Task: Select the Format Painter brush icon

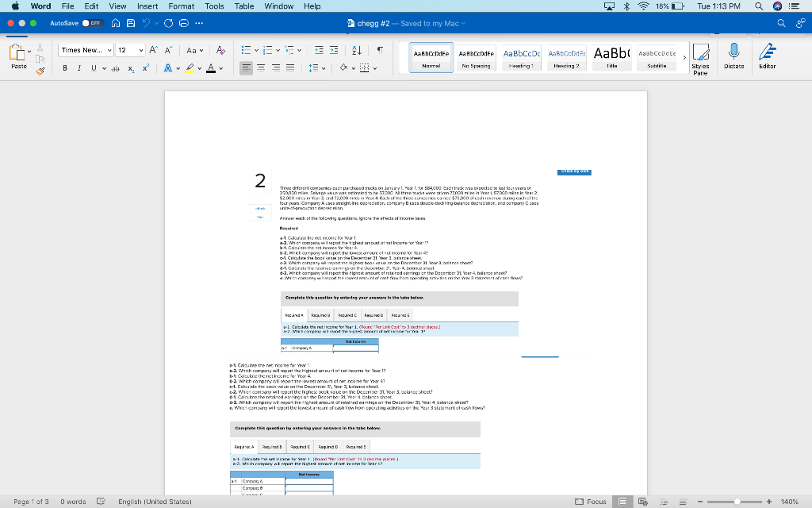Action: [x=40, y=71]
